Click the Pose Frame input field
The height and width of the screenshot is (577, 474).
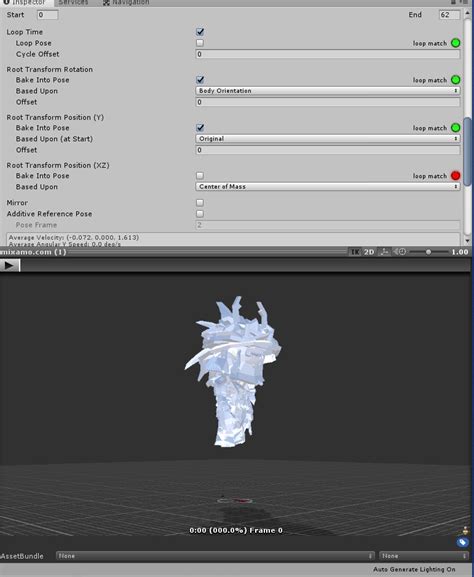[x=328, y=225]
